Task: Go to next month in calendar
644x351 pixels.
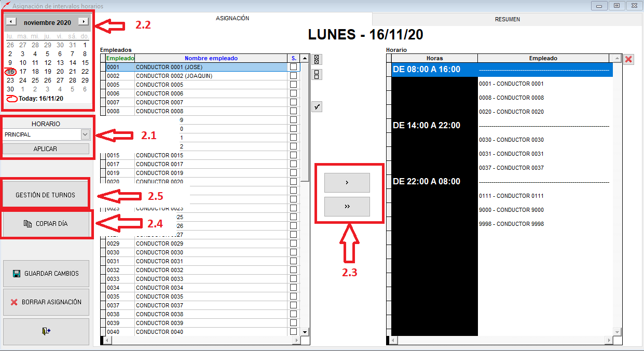Action: 83,22
